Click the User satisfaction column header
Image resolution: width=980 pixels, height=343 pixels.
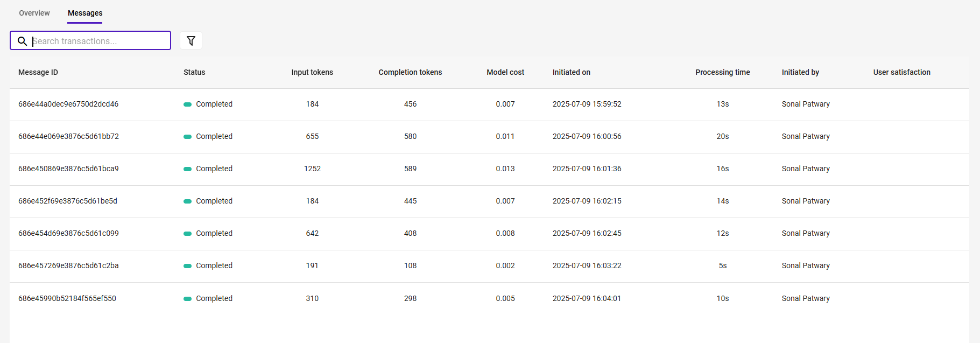(901, 72)
